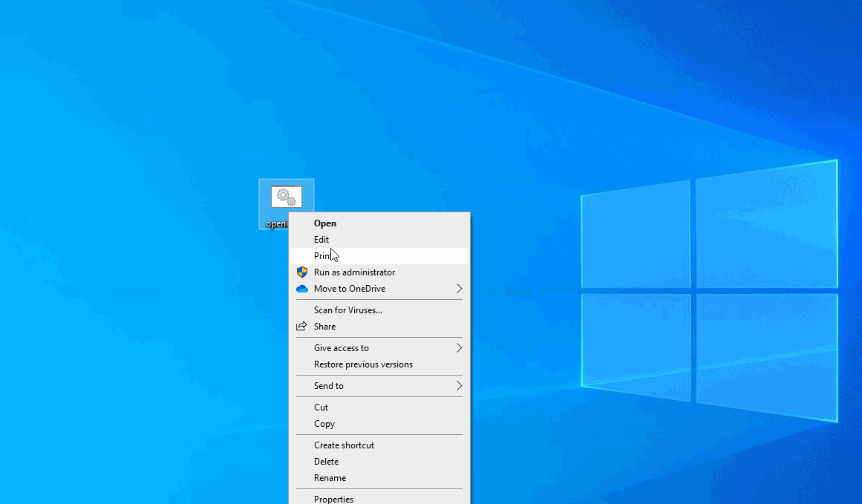Viewport: 862px width, 504px height.
Task: Expand the Move to OneDrive arrow
Action: point(459,289)
